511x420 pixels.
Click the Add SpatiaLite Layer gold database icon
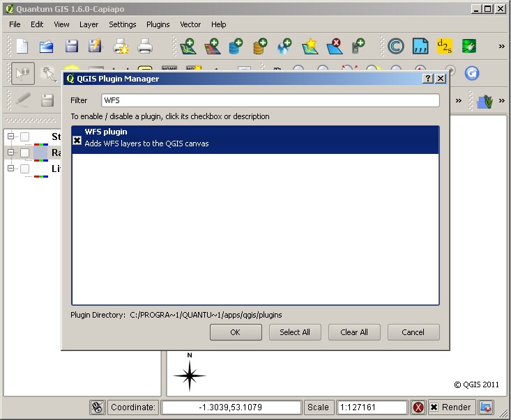tap(261, 46)
